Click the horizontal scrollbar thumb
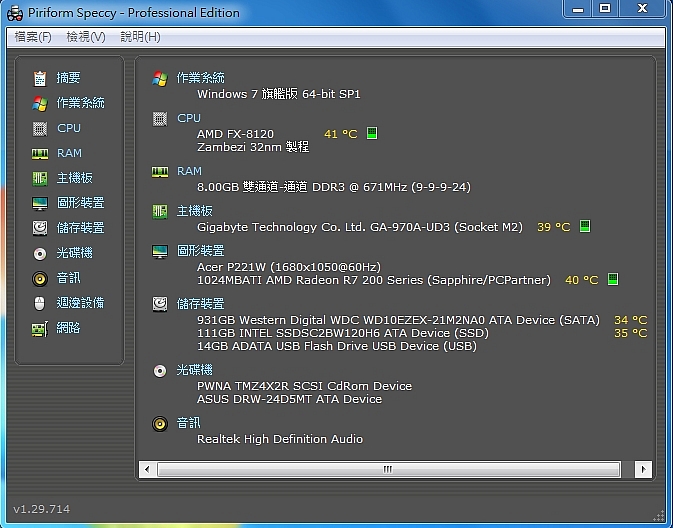 pos(388,469)
